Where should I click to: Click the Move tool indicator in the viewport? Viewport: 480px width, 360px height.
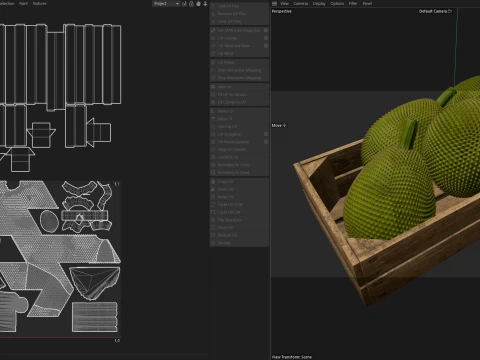point(279,125)
